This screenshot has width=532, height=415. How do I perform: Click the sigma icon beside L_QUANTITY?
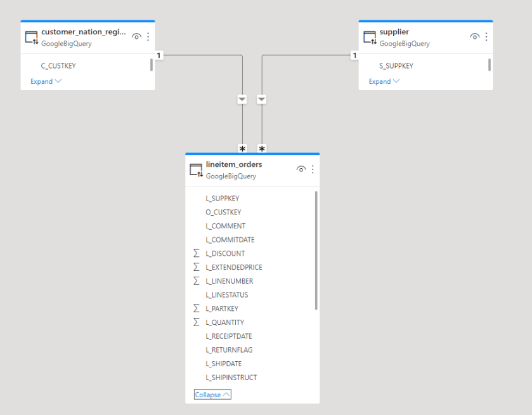196,322
